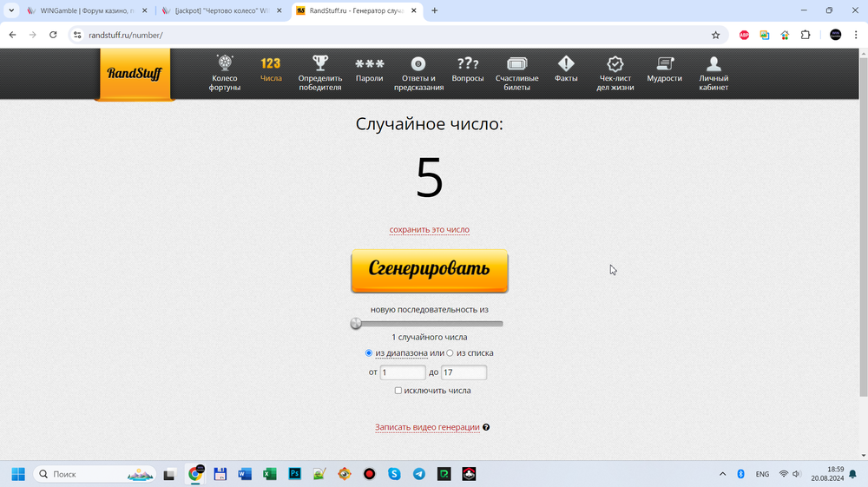The height and width of the screenshot is (487, 868).
Task: Click the RandStuff logo
Action: pos(135,74)
